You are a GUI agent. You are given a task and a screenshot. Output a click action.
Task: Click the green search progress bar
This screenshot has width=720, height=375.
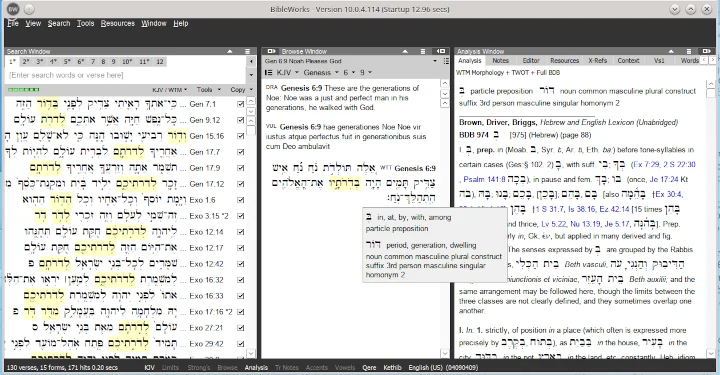[x=23, y=90]
